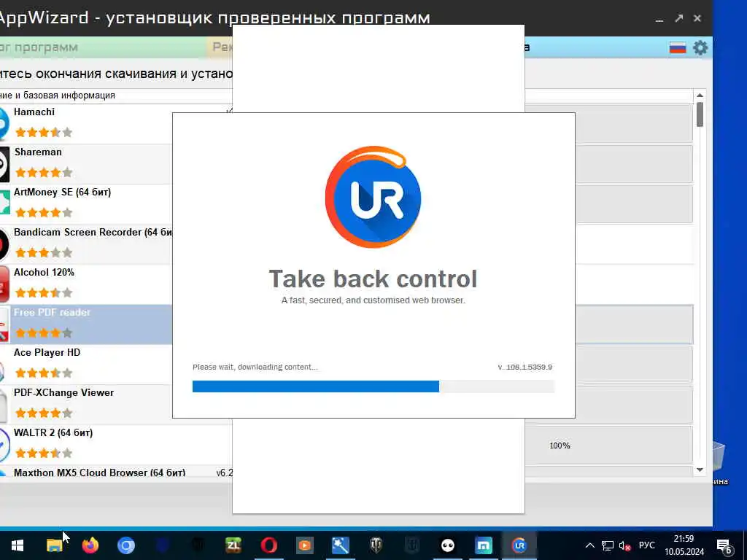Open the blue circle browser taskbar icon
The height and width of the screenshot is (560, 747).
125,545
